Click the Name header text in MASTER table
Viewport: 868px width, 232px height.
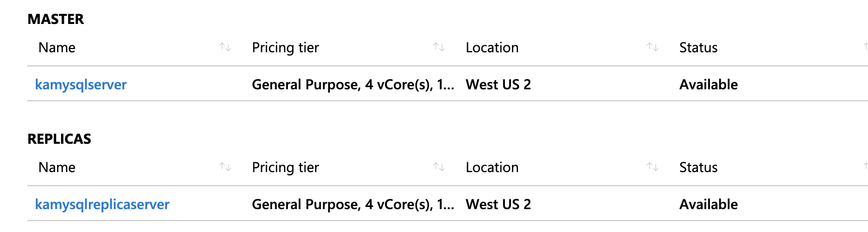point(57,48)
